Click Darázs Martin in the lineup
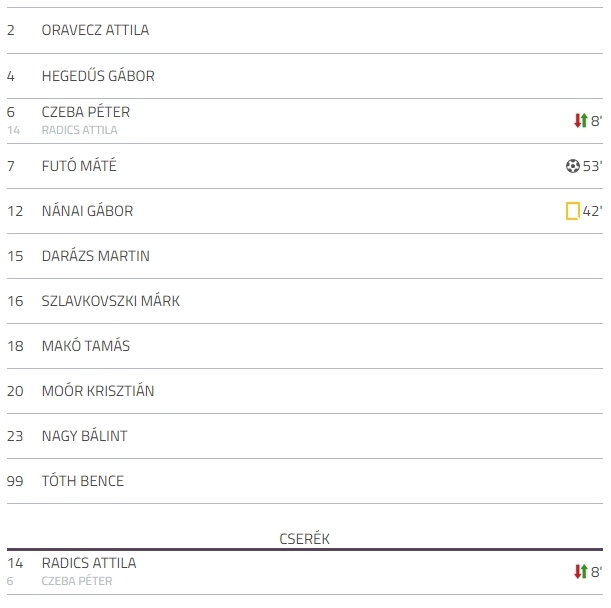The image size is (611, 608). (x=95, y=256)
